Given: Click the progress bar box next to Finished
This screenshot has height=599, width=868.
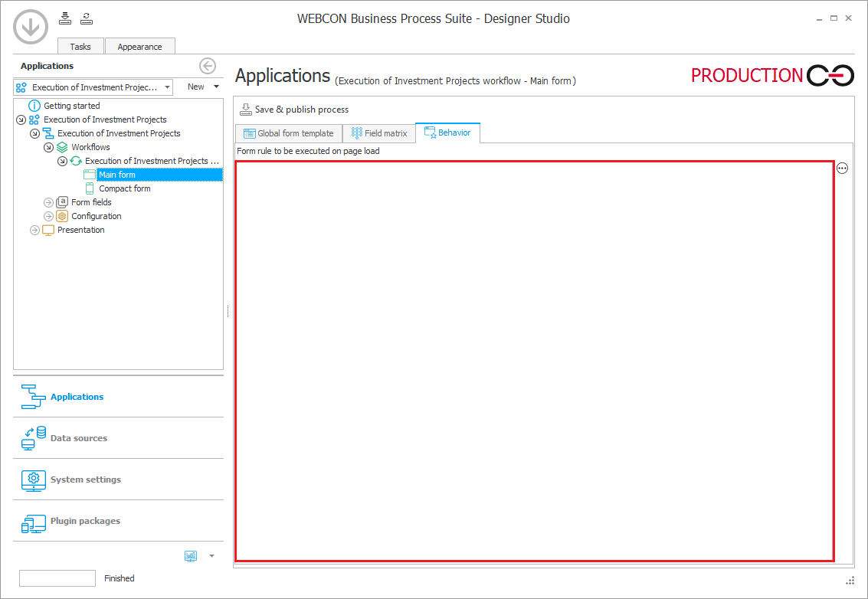Looking at the screenshot, I should pos(57,578).
